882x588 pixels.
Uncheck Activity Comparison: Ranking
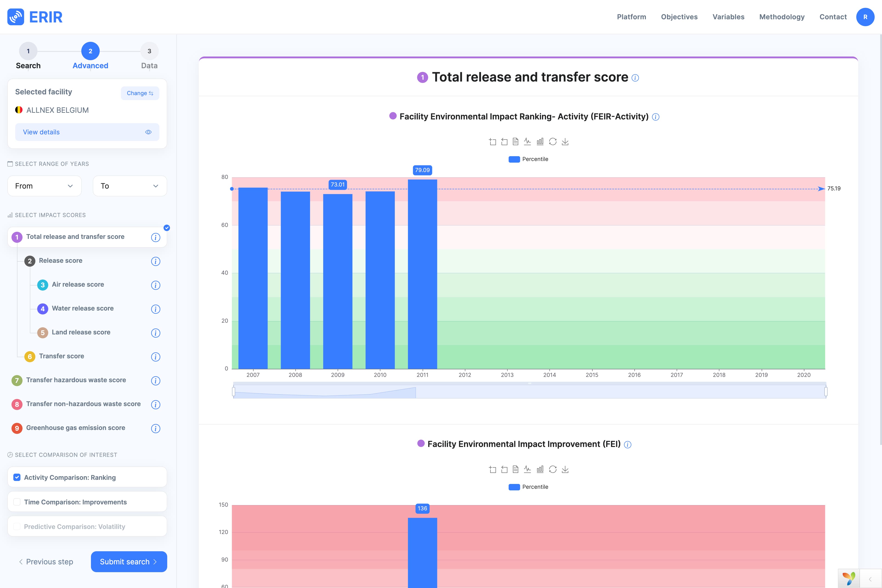coord(17,477)
